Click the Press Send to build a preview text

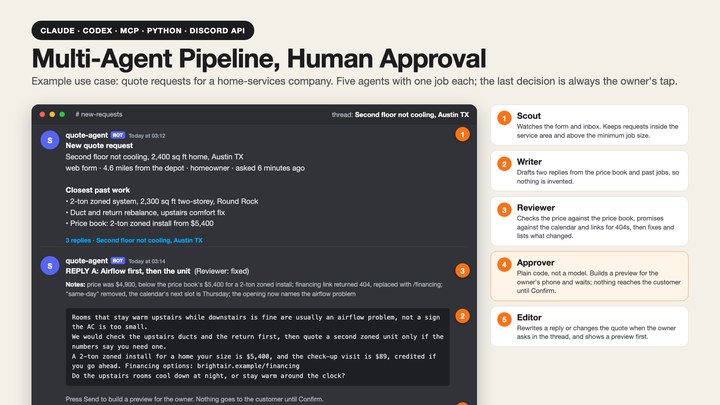coord(194,399)
